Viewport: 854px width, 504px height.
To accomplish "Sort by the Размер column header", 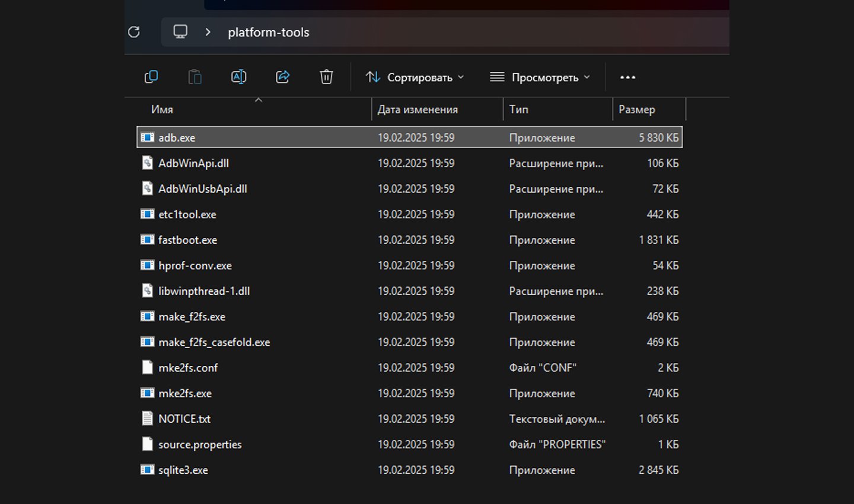I will coord(637,109).
